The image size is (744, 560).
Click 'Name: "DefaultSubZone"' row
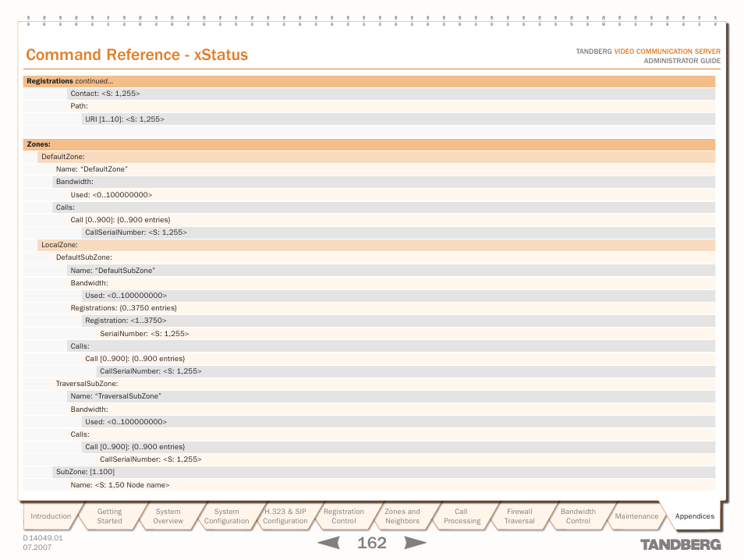tap(391, 271)
